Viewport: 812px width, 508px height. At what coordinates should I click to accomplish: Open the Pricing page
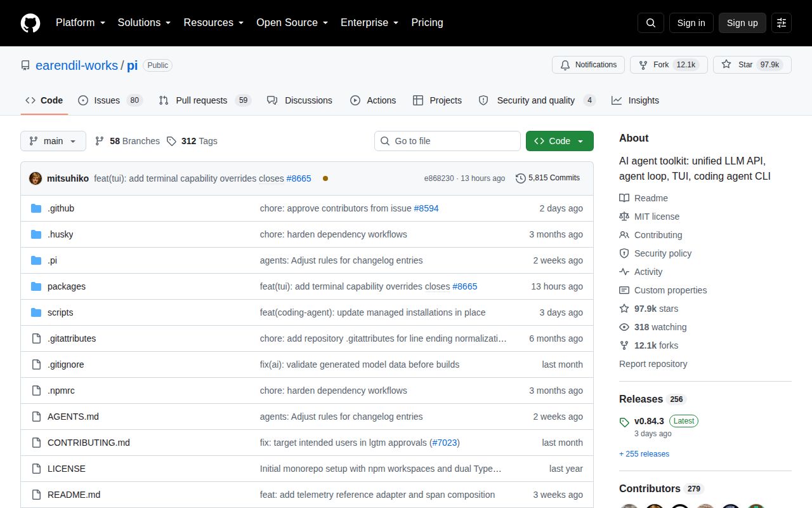click(x=427, y=23)
